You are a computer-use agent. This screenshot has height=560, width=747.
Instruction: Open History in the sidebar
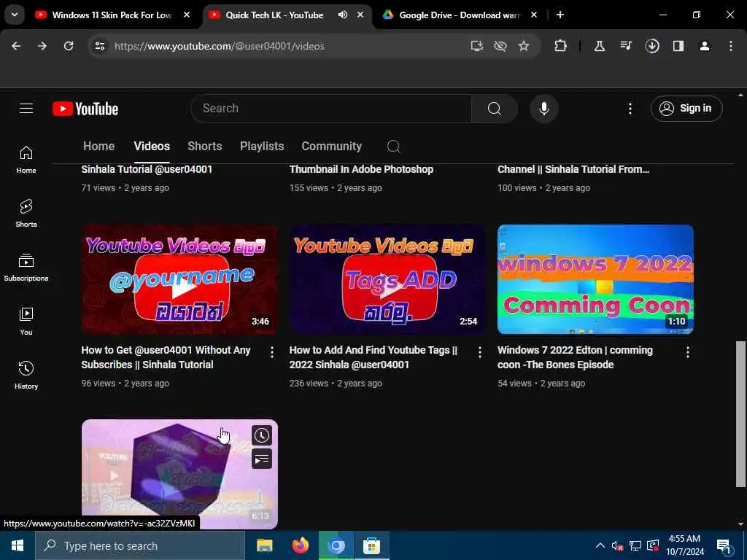[26, 376]
